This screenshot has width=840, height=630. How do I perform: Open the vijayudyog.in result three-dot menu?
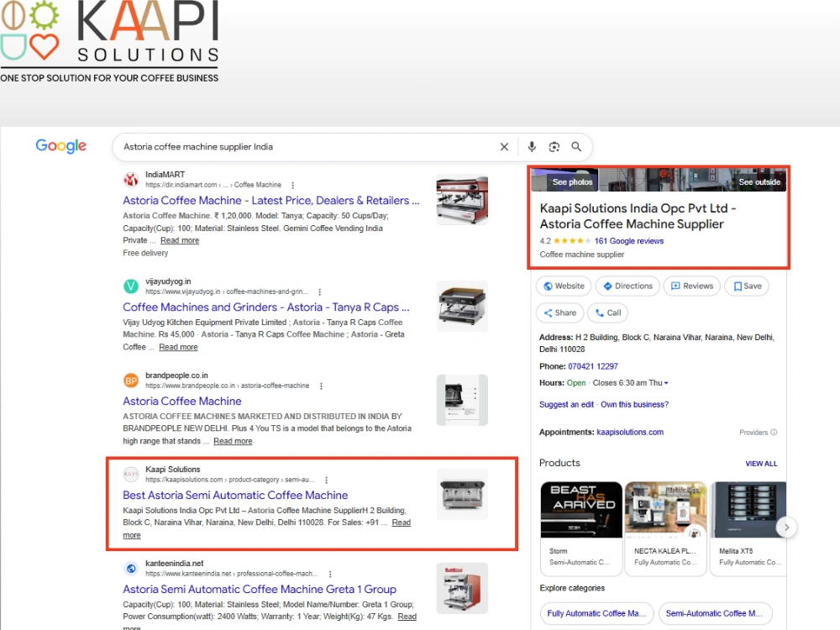[x=320, y=291]
